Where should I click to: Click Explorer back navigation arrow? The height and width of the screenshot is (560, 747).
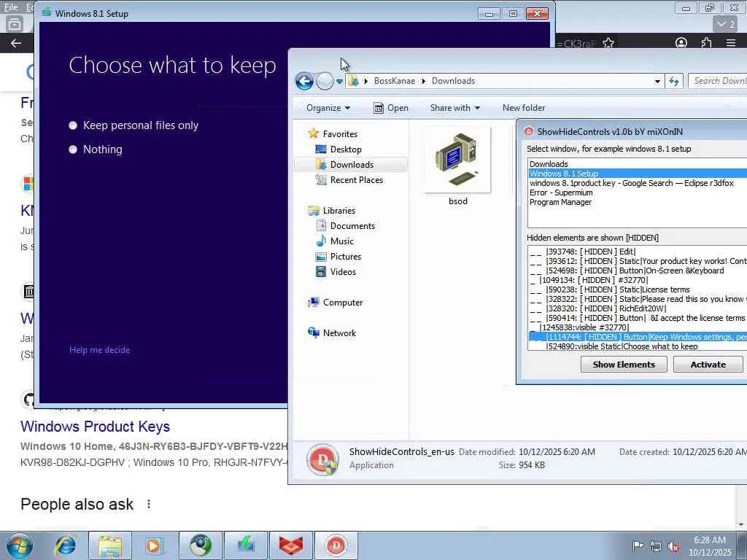(x=304, y=82)
